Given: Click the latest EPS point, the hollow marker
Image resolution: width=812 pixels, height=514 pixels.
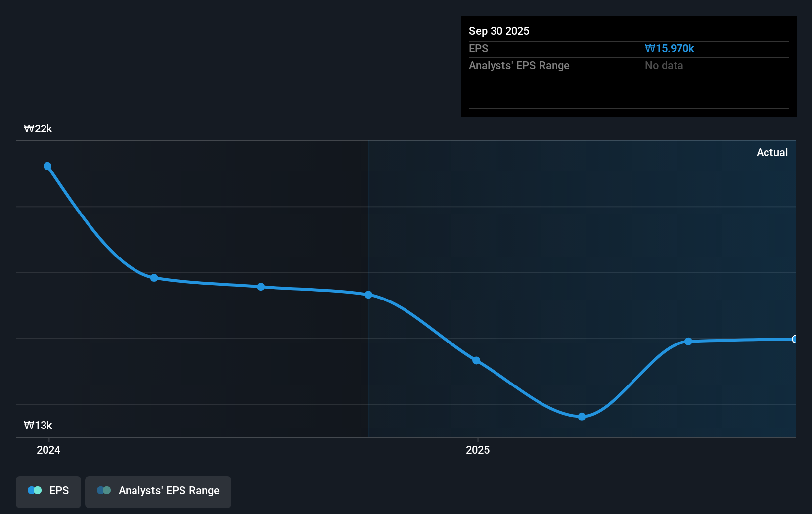Looking at the screenshot, I should (x=795, y=339).
